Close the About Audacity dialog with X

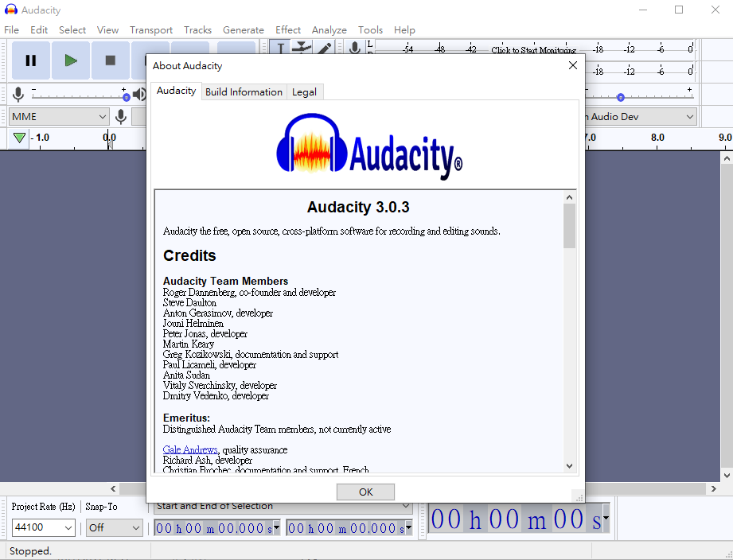point(572,65)
